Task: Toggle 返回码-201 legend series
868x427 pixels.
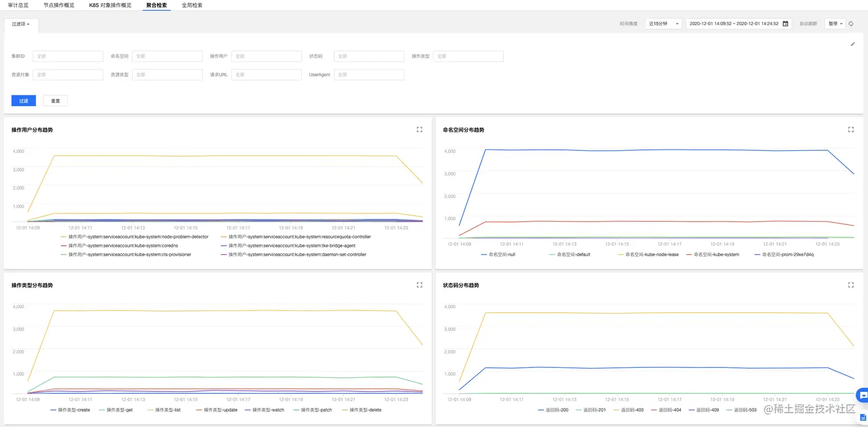Action: coord(591,410)
